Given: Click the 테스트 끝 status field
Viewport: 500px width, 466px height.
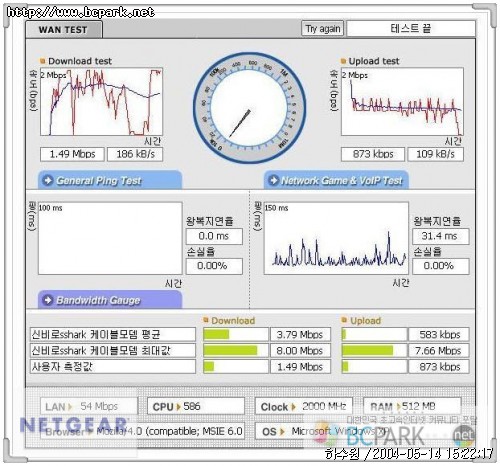Looking at the screenshot, I should tap(411, 28).
